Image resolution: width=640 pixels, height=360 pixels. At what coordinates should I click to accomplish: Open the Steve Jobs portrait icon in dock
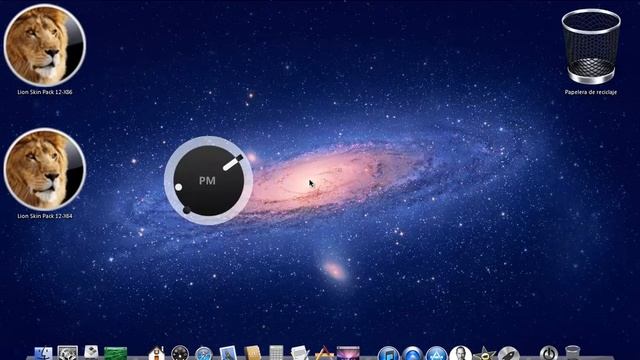(460, 353)
